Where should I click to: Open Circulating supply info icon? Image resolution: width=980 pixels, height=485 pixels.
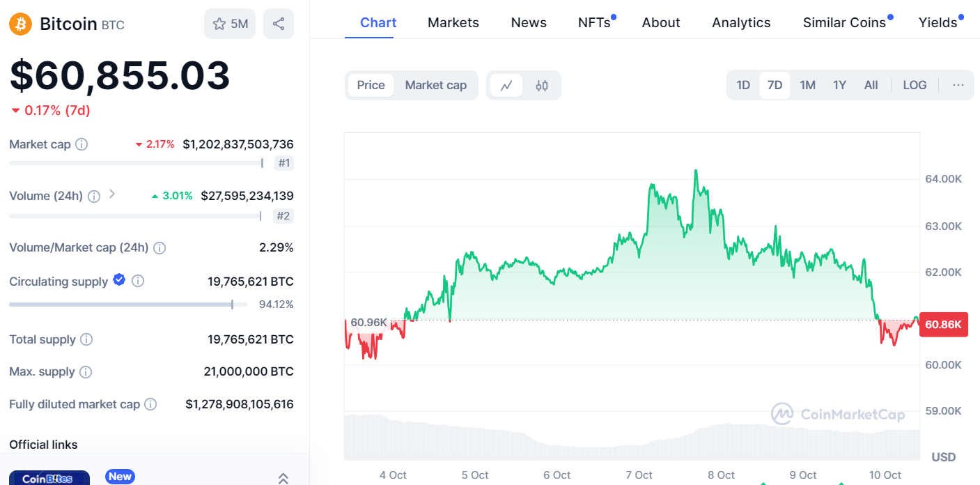click(x=138, y=281)
